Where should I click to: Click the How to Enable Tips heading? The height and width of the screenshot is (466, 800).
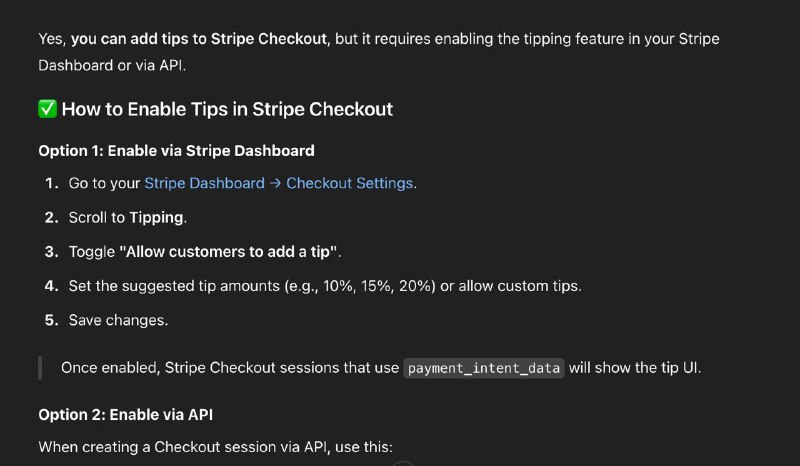[x=227, y=109]
